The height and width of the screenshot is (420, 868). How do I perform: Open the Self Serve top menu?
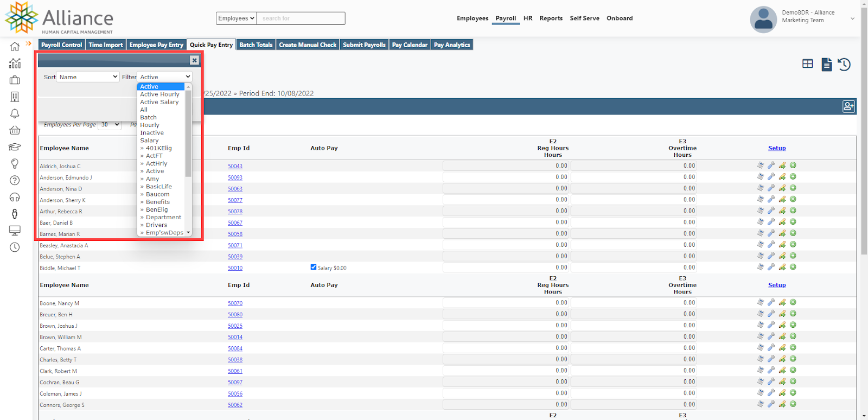pos(584,18)
